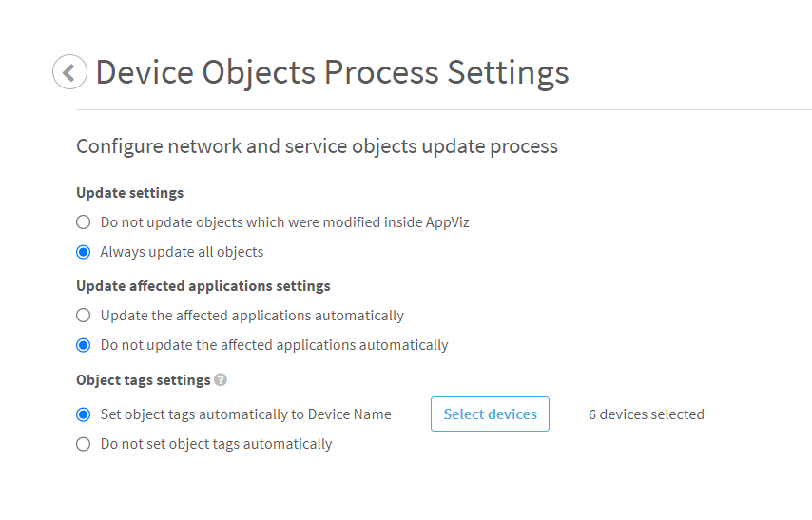Select 'Set object tags automatically to Device Name' radio
Viewport: 812px width, 520px height.
pyautogui.click(x=84, y=414)
